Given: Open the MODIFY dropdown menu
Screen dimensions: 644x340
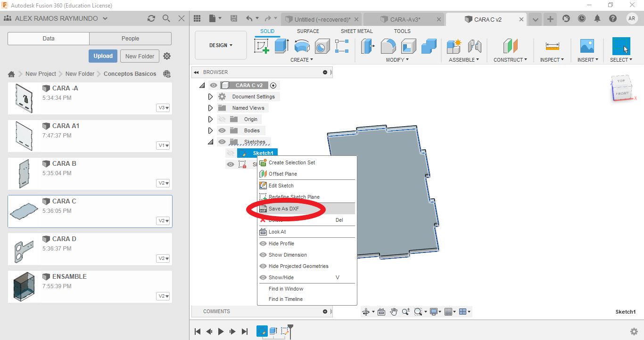Looking at the screenshot, I should (397, 60).
